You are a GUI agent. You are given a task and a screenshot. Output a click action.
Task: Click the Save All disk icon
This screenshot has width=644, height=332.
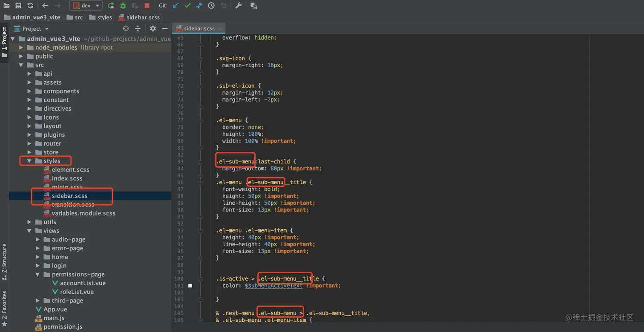click(18, 6)
